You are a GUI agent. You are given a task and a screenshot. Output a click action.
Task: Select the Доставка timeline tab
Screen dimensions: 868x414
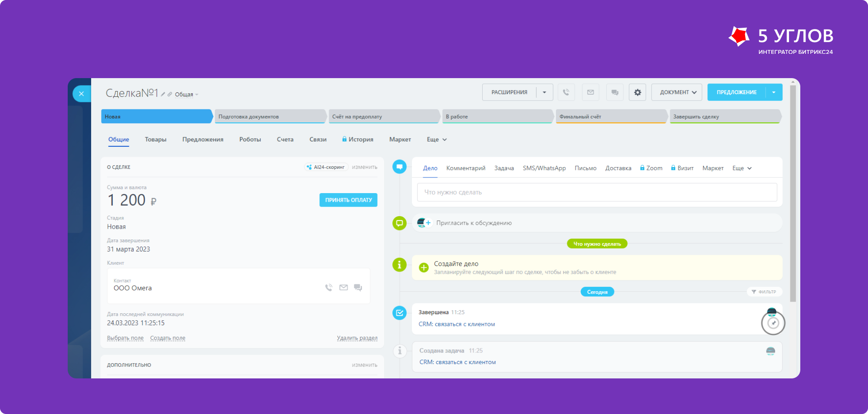click(618, 168)
